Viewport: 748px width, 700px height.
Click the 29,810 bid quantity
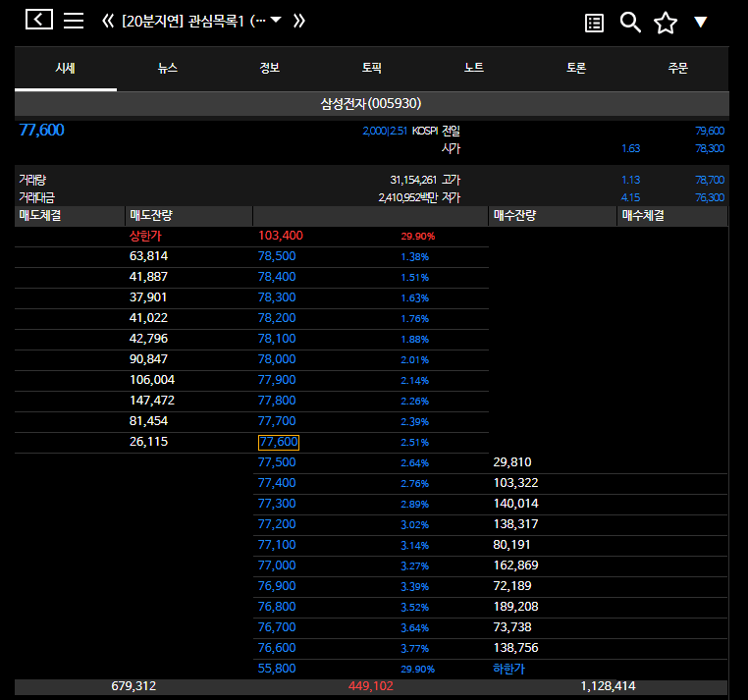511,462
